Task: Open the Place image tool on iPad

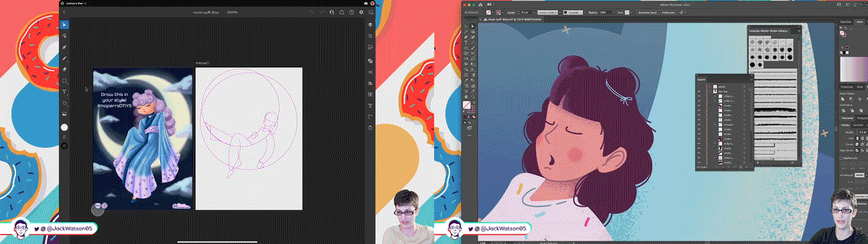Action: point(65,114)
